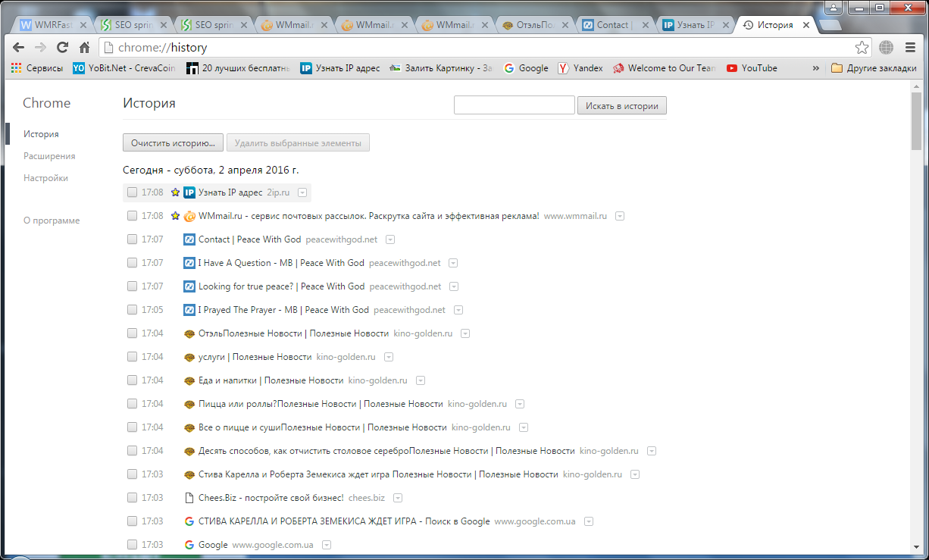Viewport: 929px width, 560px height.
Task: Open dropdown for Пицца или роллы? entry
Action: [x=520, y=405]
